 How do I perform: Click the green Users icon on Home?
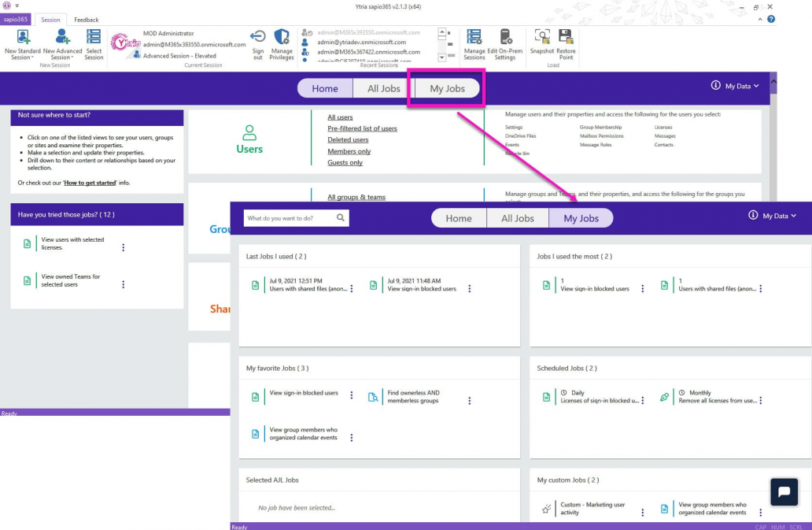click(x=249, y=132)
